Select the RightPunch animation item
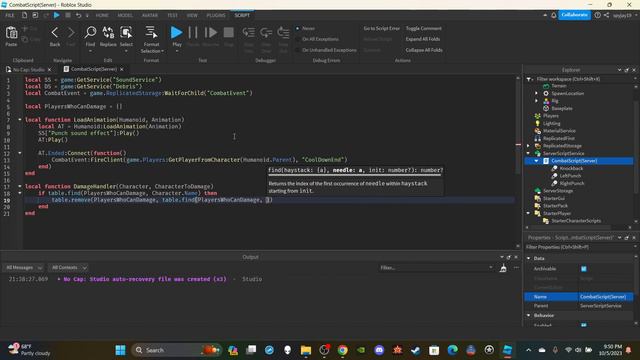Screen dimensions: 640x360 tap(571, 183)
